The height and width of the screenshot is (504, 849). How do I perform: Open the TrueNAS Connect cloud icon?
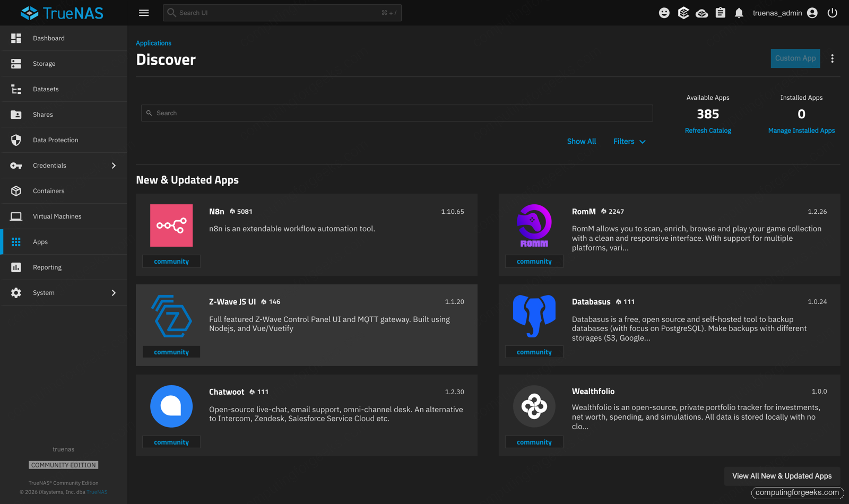[x=702, y=13]
